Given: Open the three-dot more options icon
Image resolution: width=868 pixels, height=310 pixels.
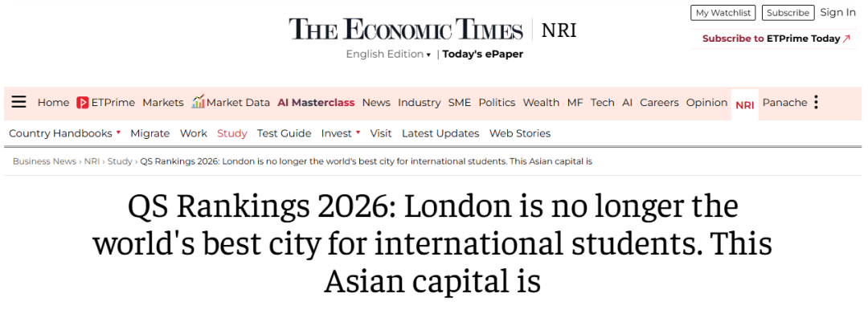Looking at the screenshot, I should [x=816, y=102].
